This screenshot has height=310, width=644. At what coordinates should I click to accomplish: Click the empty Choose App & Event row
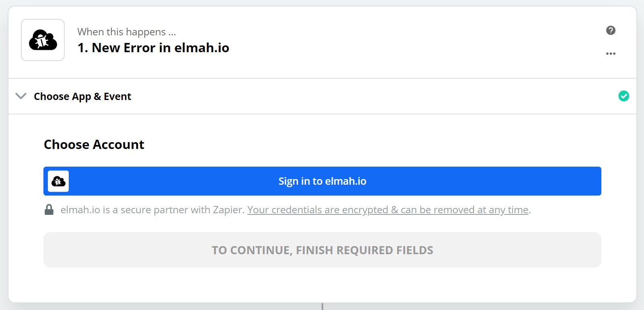point(374,96)
